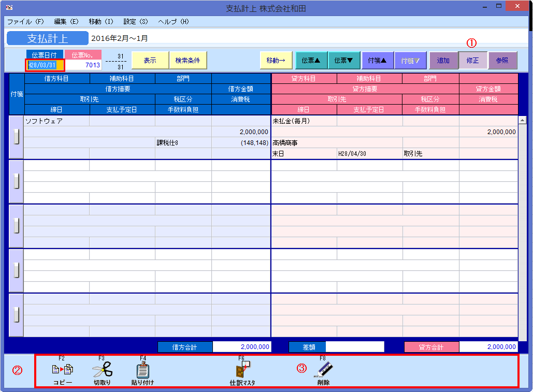Click the scrollbar up arrow on the right
This screenshot has height=392, width=533.
[x=523, y=119]
